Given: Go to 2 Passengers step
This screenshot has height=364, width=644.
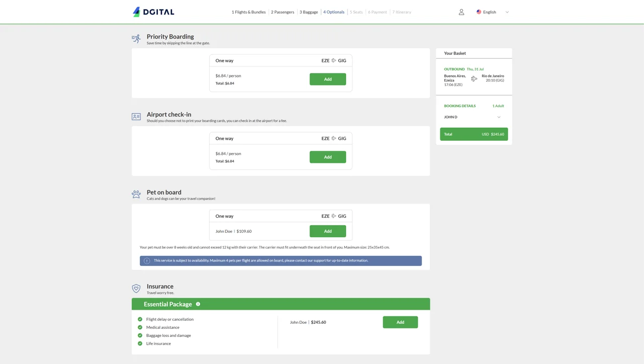Looking at the screenshot, I should [x=282, y=12].
